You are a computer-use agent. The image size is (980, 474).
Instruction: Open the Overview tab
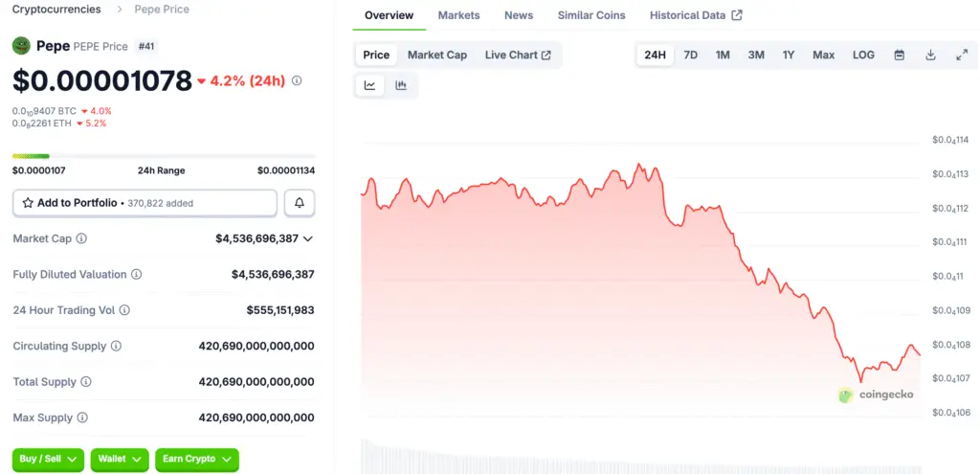[x=389, y=15]
